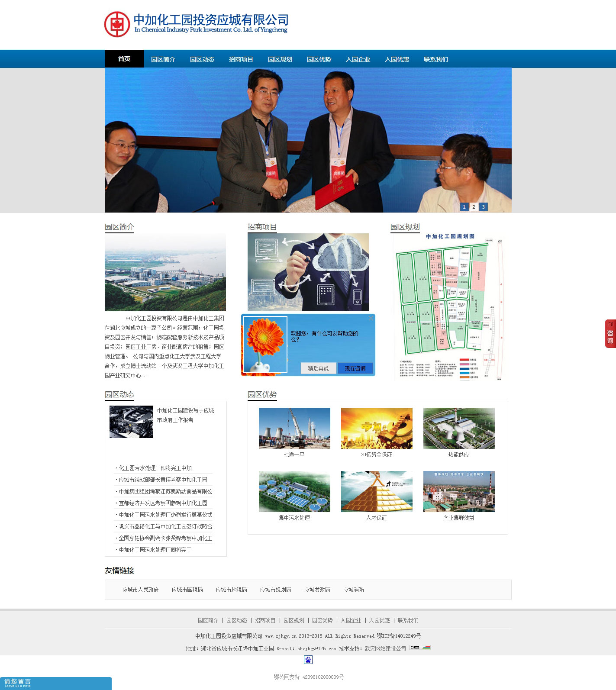This screenshot has width=616, height=690.
Task: Open the 产业集群效益 image
Action: [459, 491]
